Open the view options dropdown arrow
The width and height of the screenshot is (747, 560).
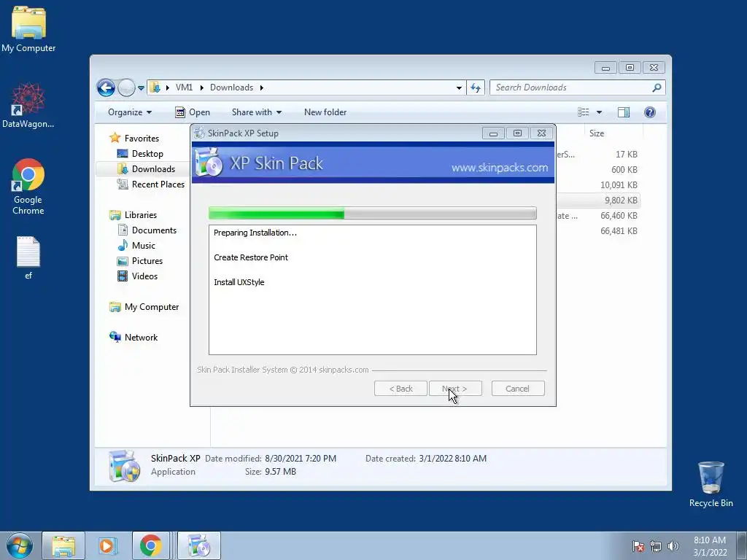[x=599, y=112]
